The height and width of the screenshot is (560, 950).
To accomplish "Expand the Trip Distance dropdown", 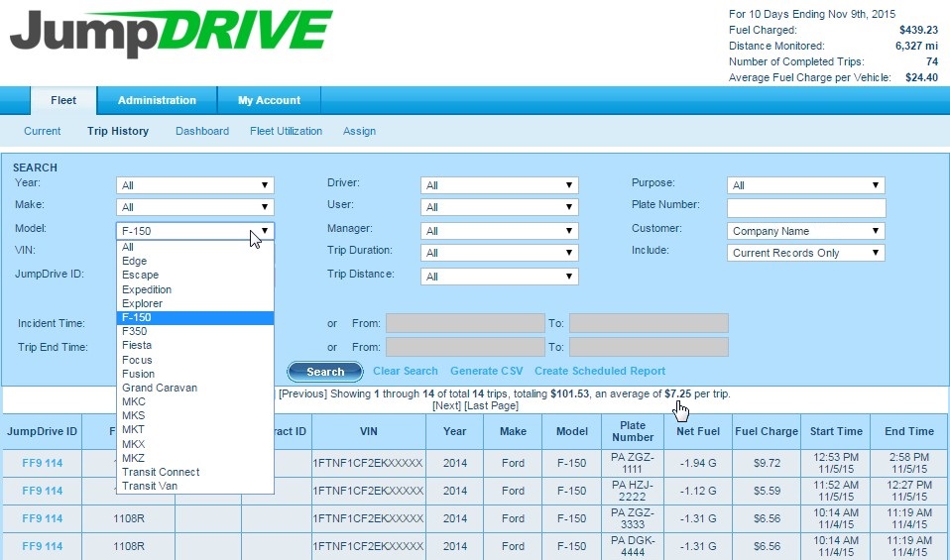I will point(499,277).
